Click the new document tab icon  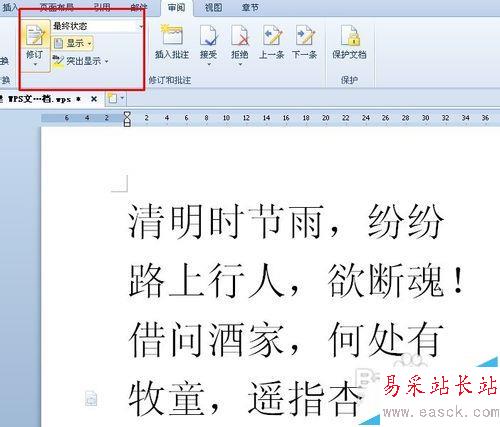[x=112, y=98]
